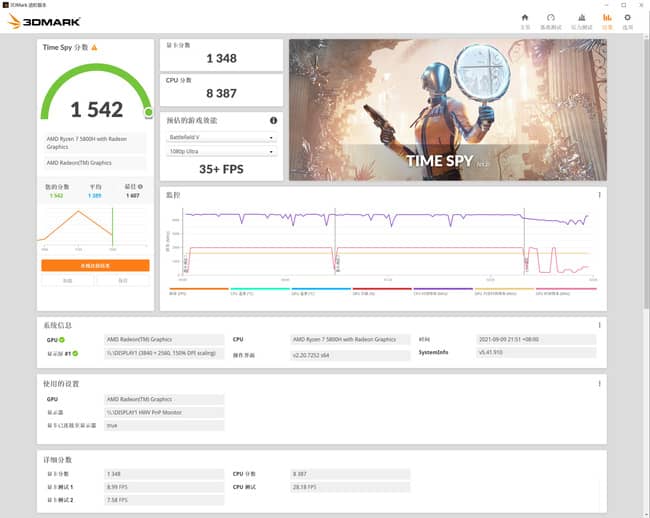Click the graphics score value 1 348
Image resolution: width=650 pixels, height=518 pixels.
(x=221, y=58)
